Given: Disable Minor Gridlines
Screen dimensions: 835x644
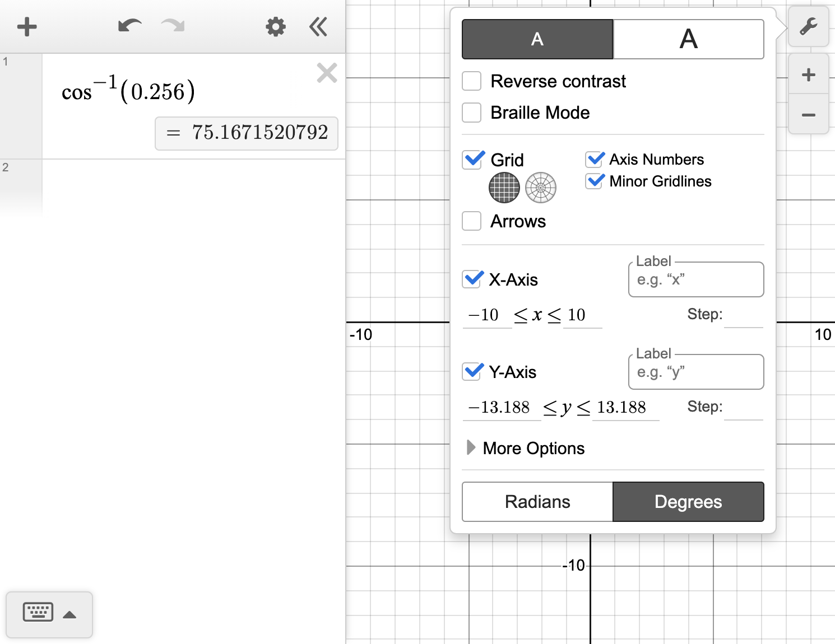Looking at the screenshot, I should coord(595,181).
